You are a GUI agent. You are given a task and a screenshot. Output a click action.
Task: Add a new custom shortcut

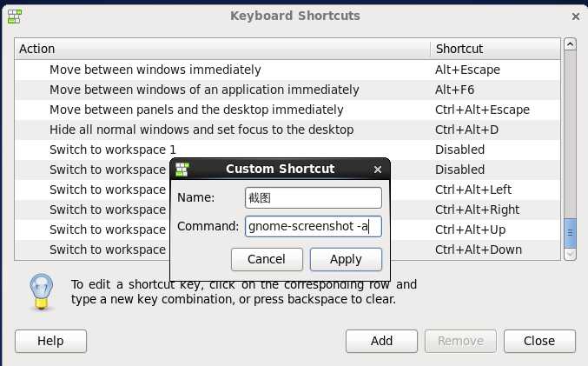381,341
